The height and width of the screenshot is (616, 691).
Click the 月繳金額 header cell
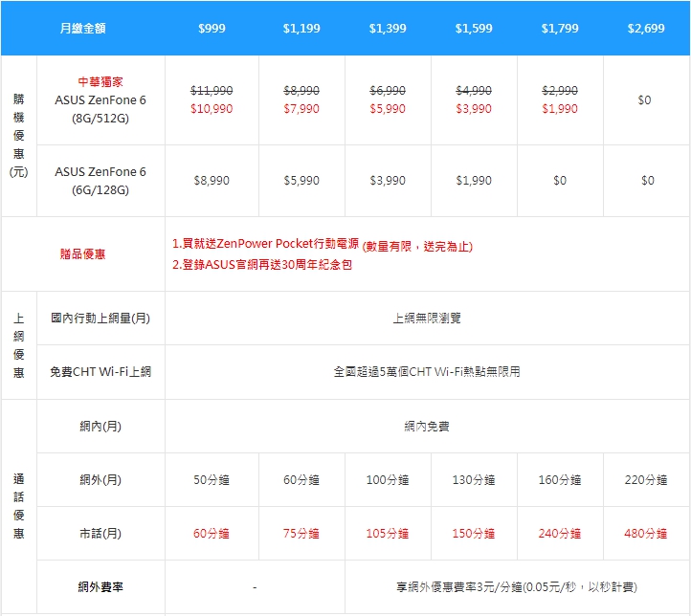[x=83, y=29]
